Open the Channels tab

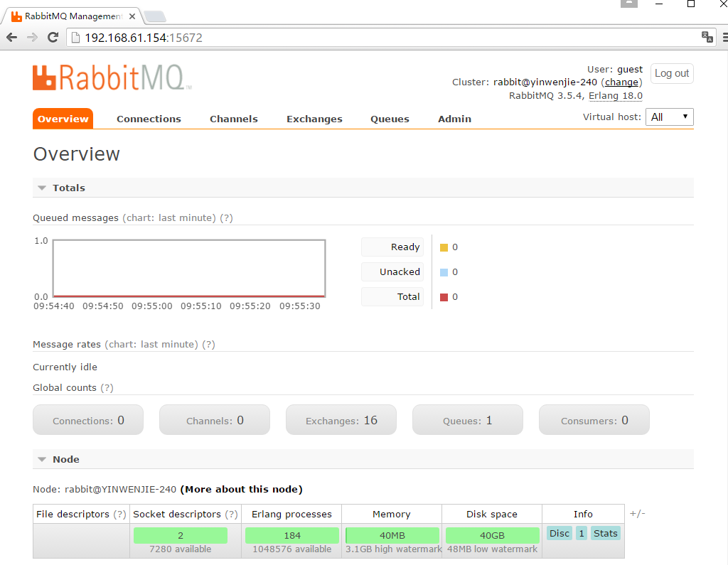tap(233, 119)
